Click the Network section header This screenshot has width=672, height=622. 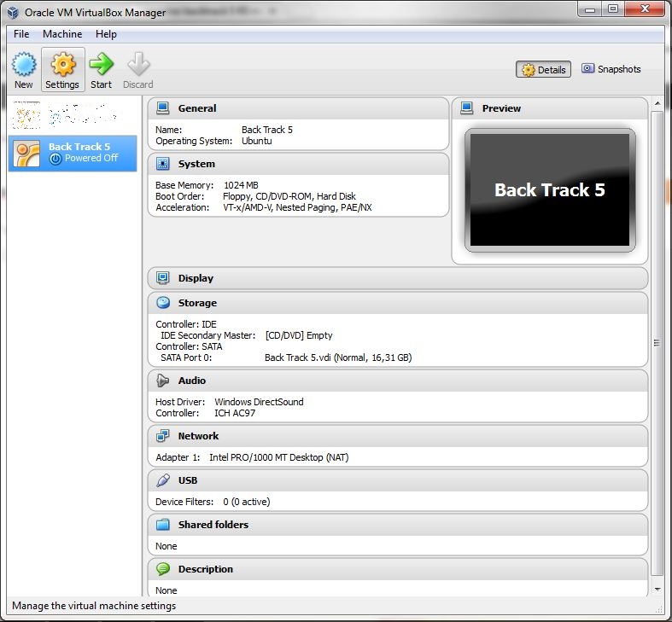pos(398,436)
